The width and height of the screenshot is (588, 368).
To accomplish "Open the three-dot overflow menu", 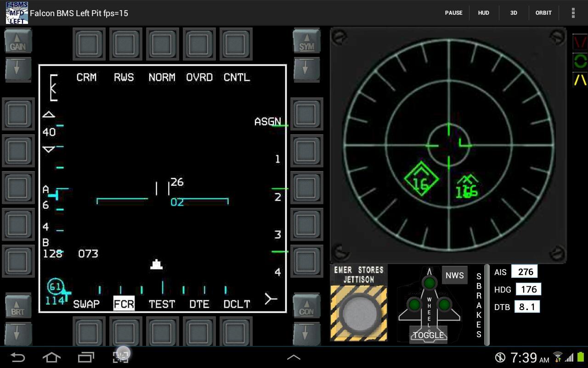I will [573, 12].
